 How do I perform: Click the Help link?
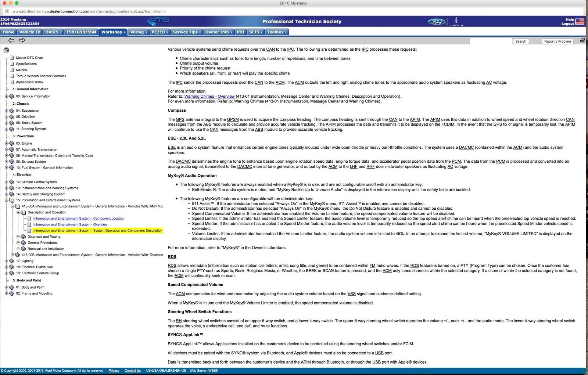pos(570,19)
